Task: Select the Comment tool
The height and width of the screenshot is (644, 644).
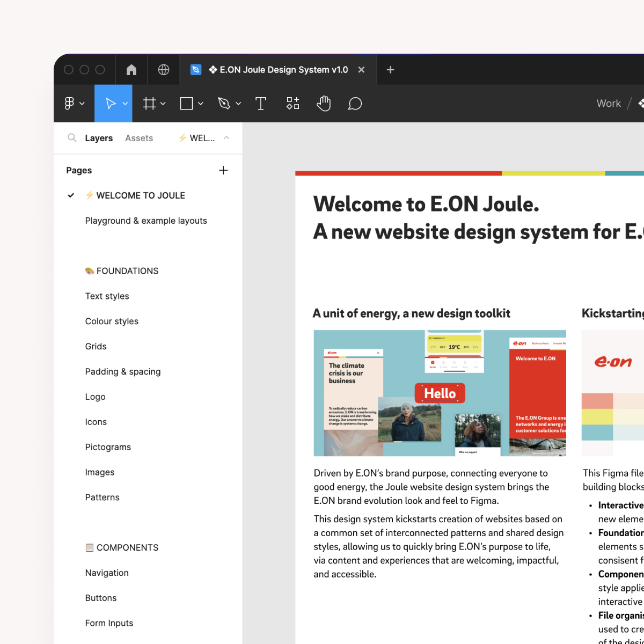Action: [355, 104]
